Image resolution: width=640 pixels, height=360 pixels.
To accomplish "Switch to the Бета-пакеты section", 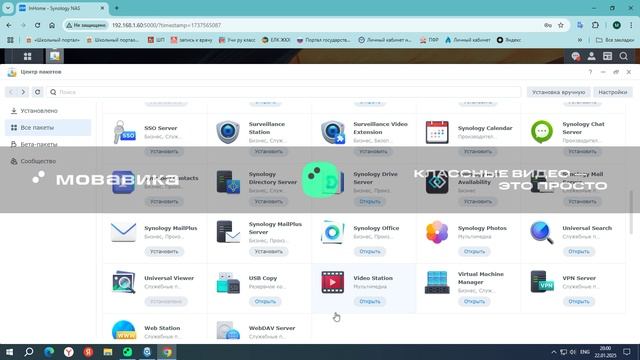I will pyautogui.click(x=48, y=144).
